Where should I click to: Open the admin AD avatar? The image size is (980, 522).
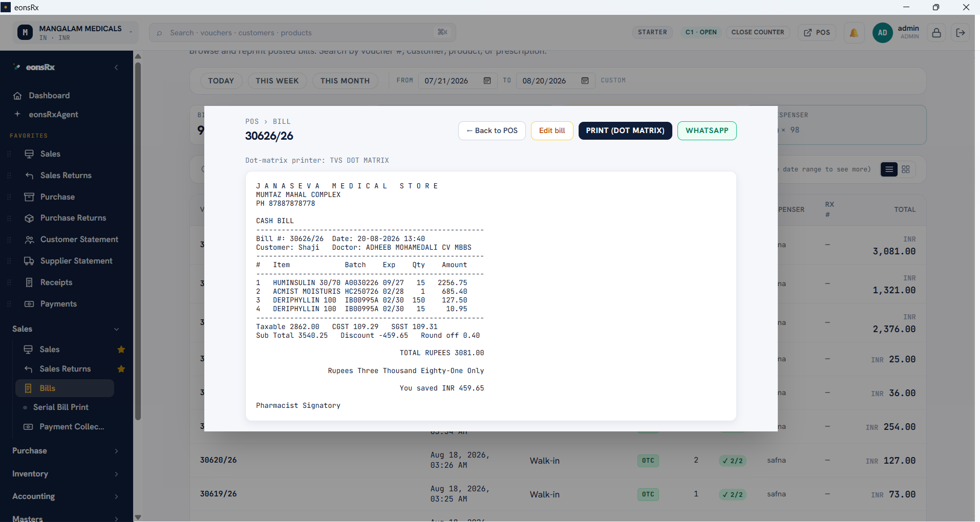tap(882, 33)
